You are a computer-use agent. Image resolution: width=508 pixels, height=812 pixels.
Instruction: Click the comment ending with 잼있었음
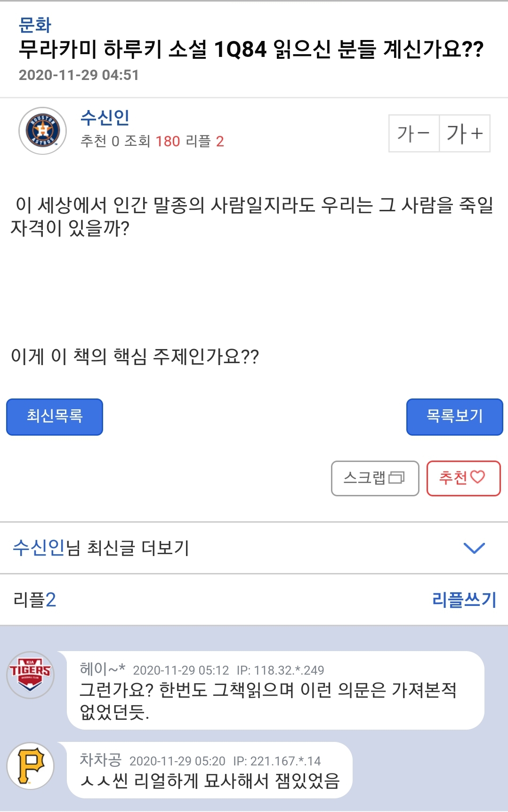click(210, 781)
